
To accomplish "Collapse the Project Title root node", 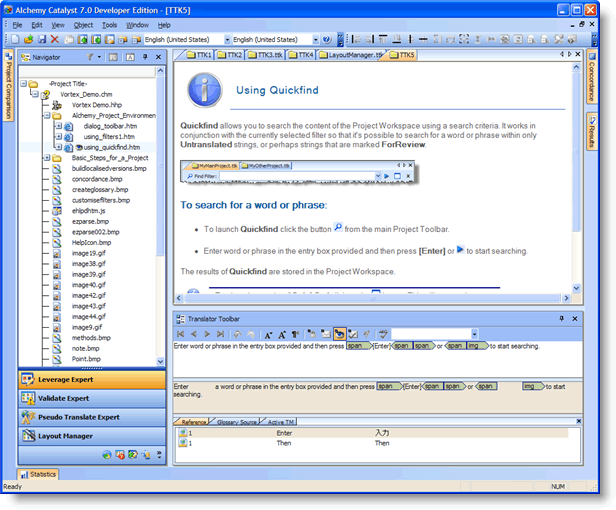I will pos(24,84).
